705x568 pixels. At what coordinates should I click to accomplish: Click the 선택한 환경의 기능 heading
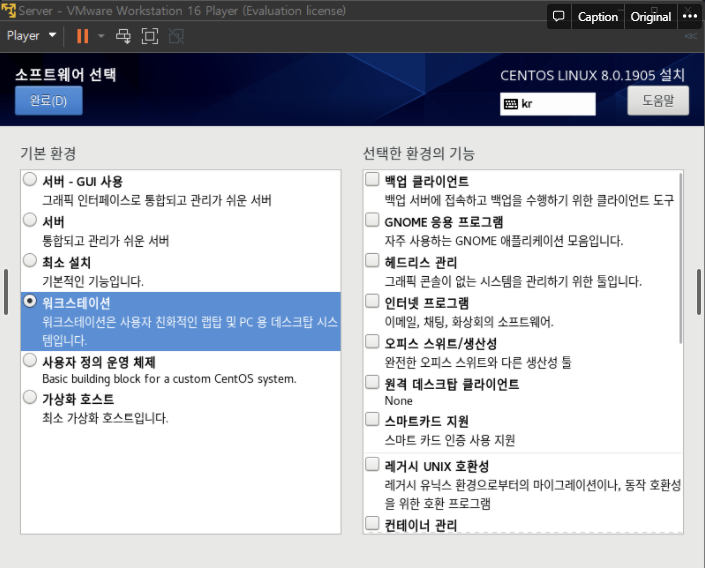point(419,154)
